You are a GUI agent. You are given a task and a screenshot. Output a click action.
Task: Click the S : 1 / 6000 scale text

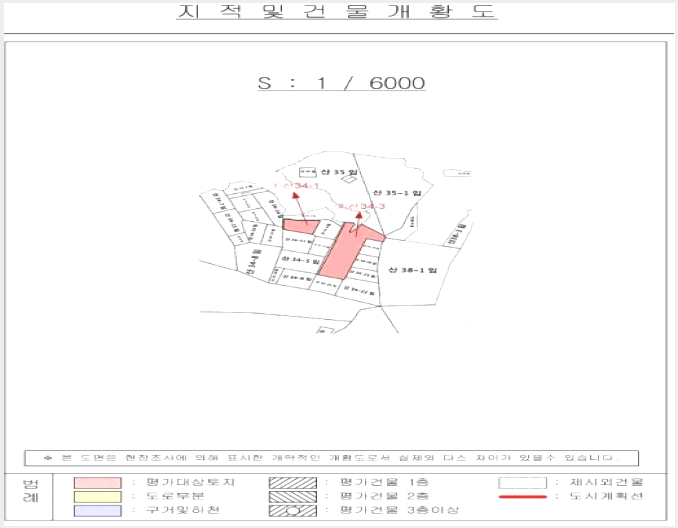[342, 83]
